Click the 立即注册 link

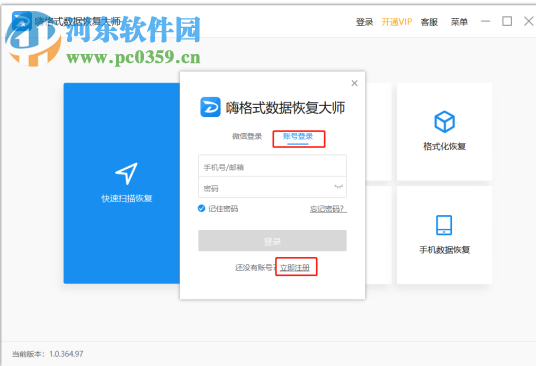click(x=295, y=268)
